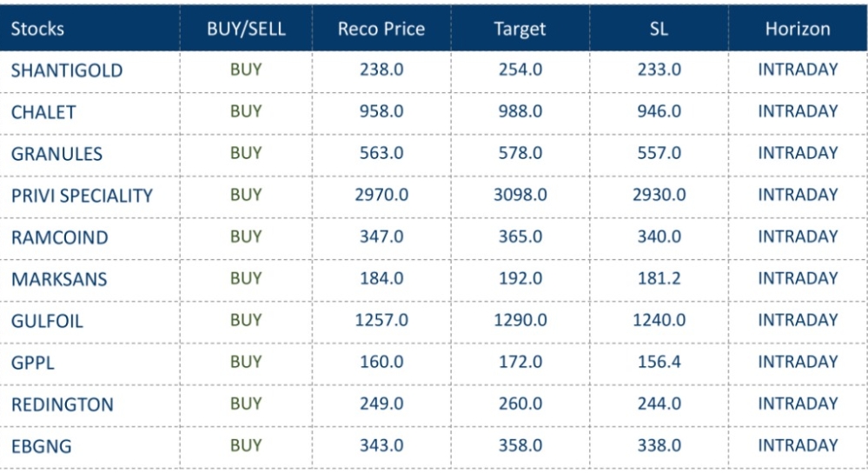Click the SL column header
Viewport: 868px width, 474px height.
tap(659, 29)
